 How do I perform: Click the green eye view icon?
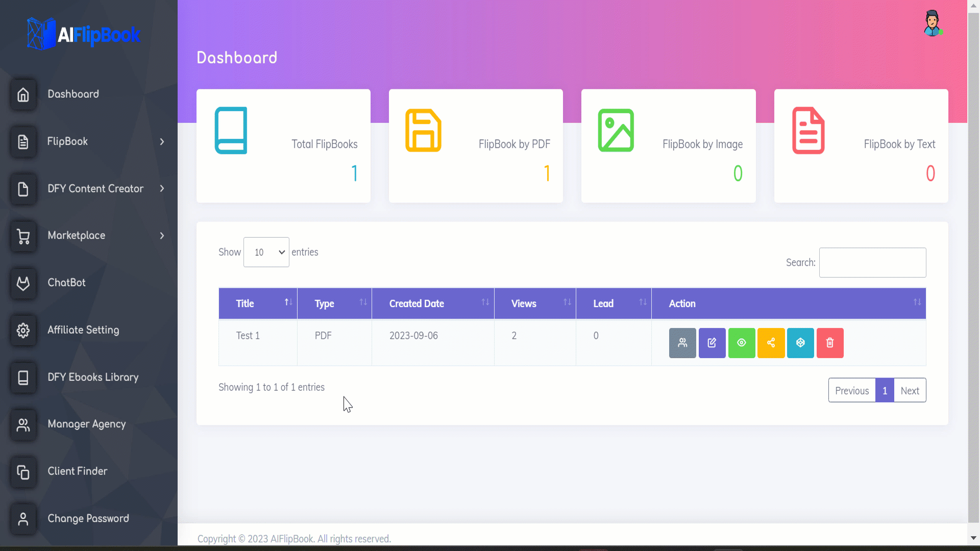pos(742,343)
